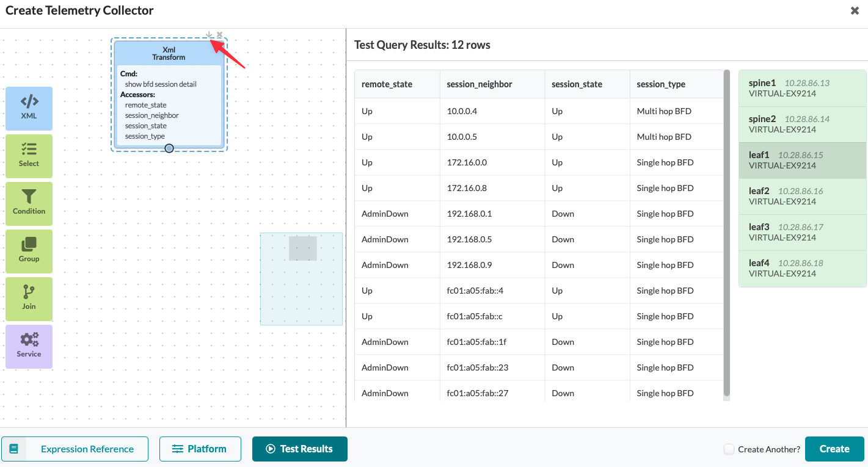Viewport: 868px width, 467px height.
Task: Select device leaf4
Action: click(x=803, y=269)
